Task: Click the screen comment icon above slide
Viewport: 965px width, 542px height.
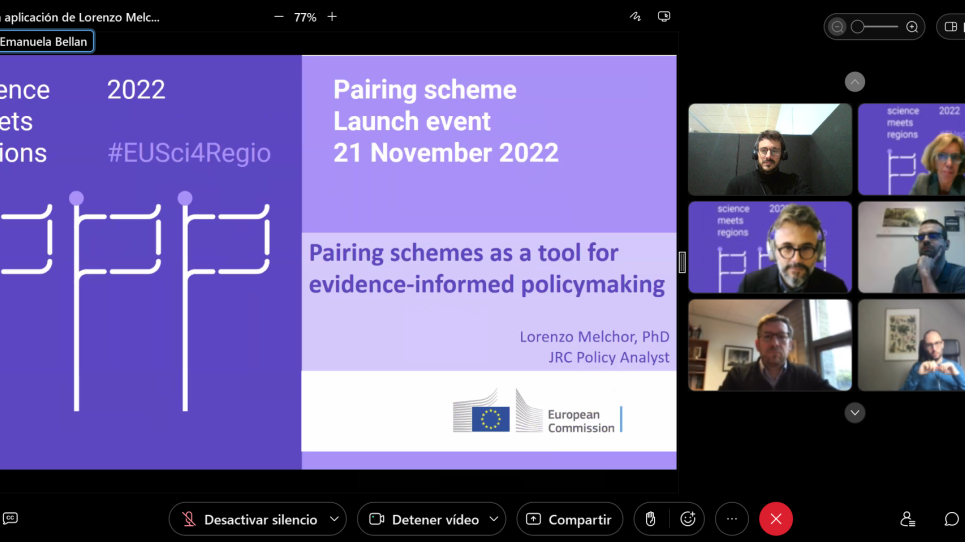Action: [x=664, y=17]
